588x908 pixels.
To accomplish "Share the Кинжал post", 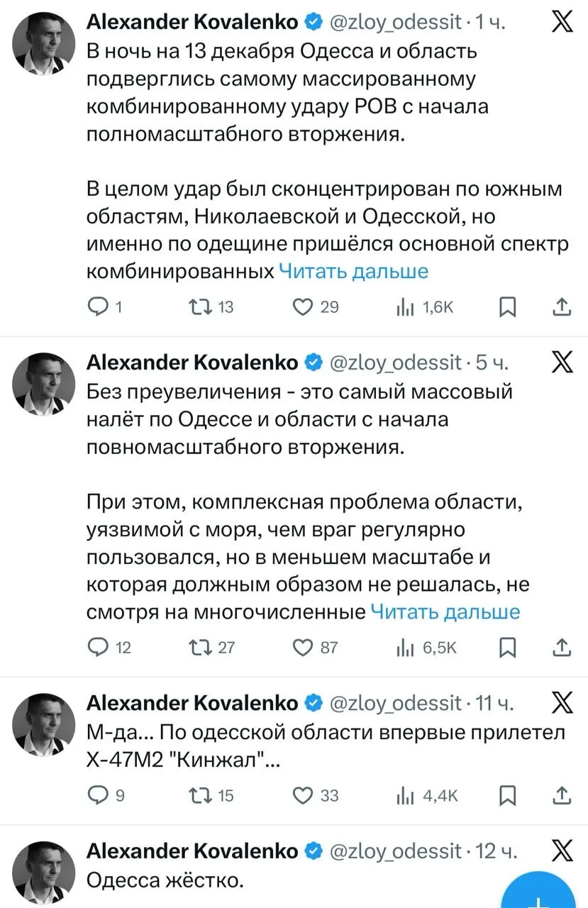I will coord(560,796).
